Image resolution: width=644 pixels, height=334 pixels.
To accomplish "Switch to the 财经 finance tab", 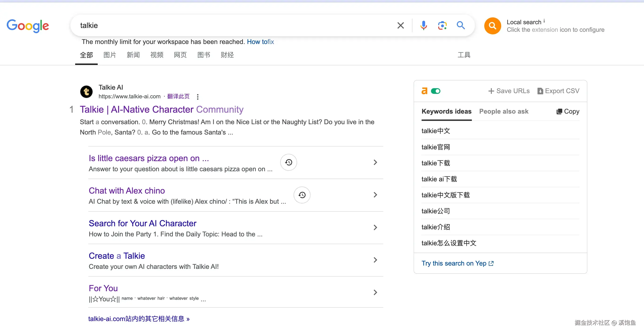I will [227, 55].
